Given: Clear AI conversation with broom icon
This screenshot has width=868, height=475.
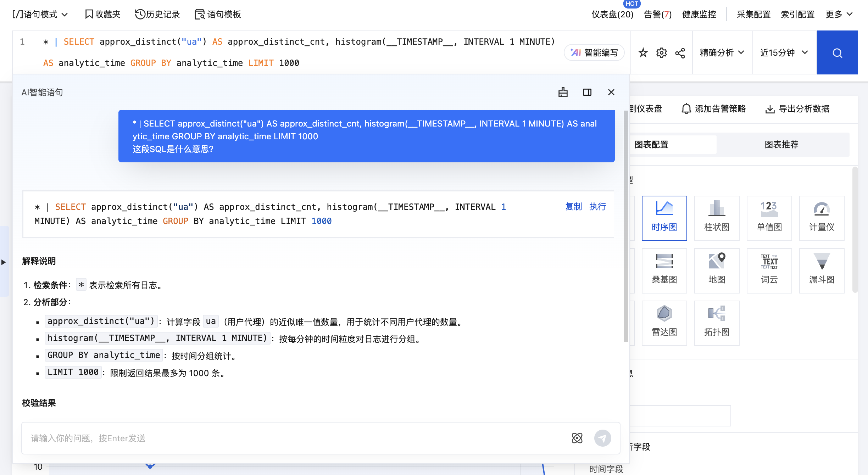Looking at the screenshot, I should pos(563,92).
